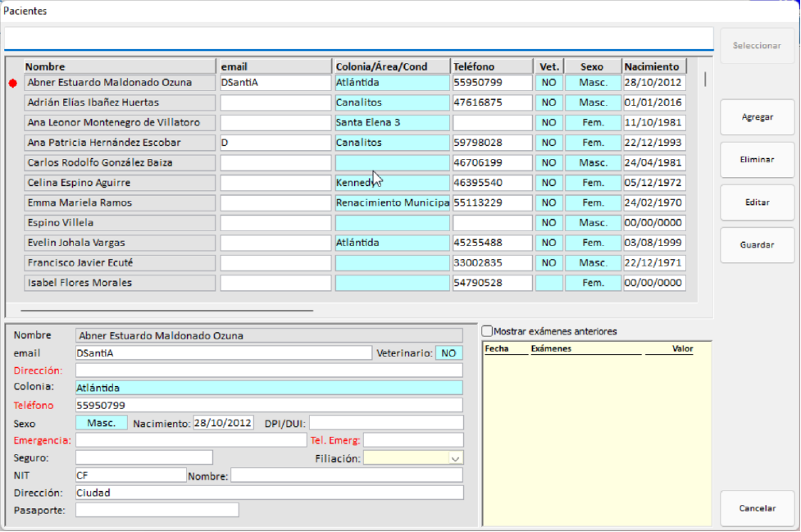The image size is (801, 532).
Task: Click the red current-row marker icon
Action: tap(12, 84)
